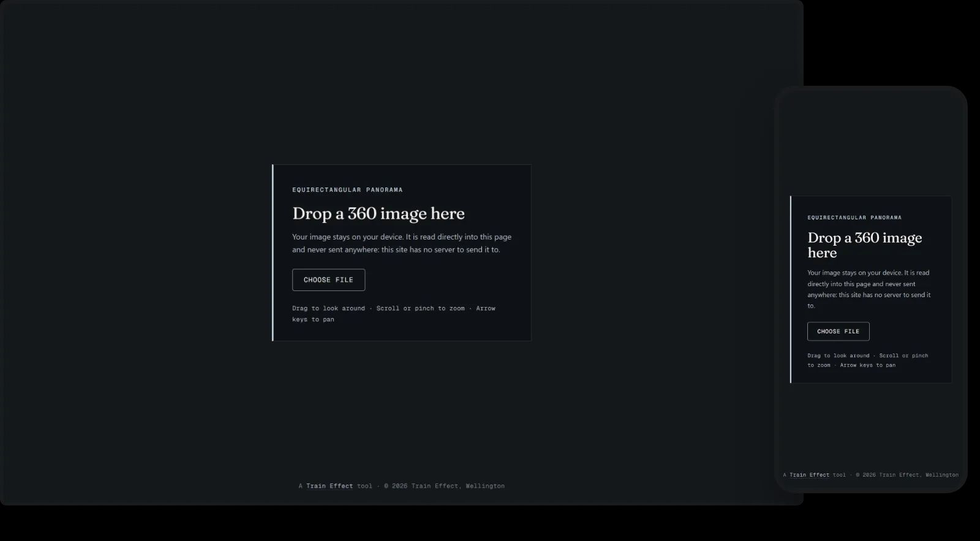Click '© 2026 Train Effect, Wellington' in mobile footer
The height and width of the screenshot is (541, 980).
pyautogui.click(x=907, y=475)
